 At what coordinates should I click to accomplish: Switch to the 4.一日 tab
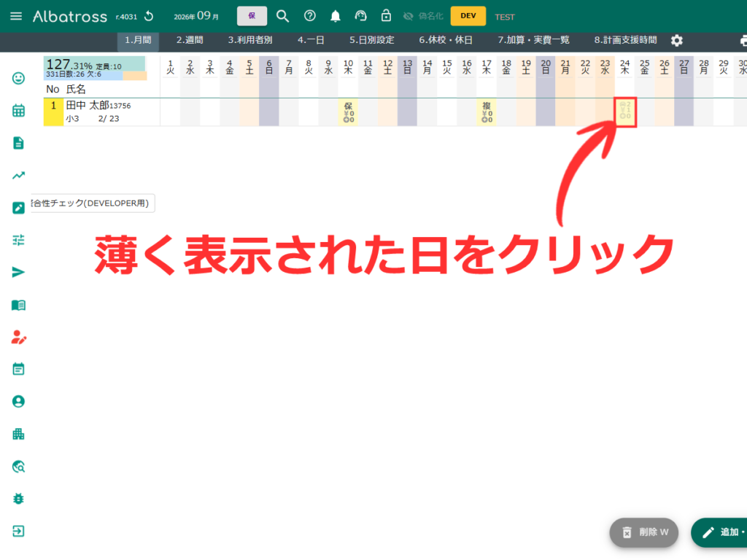point(311,41)
